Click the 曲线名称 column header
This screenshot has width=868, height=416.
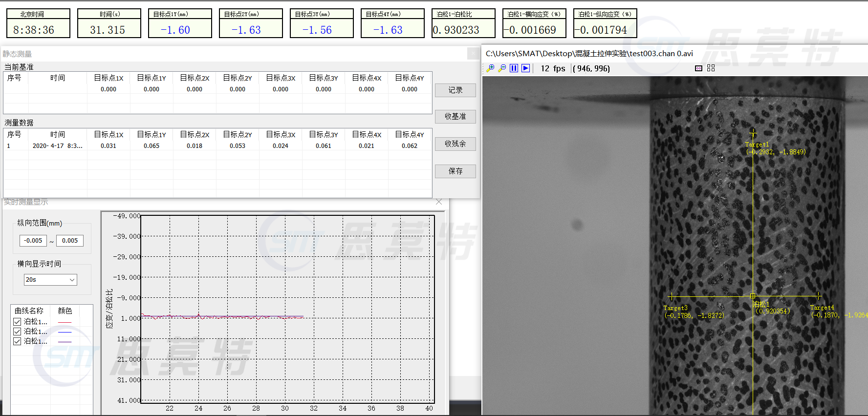pyautogui.click(x=29, y=311)
